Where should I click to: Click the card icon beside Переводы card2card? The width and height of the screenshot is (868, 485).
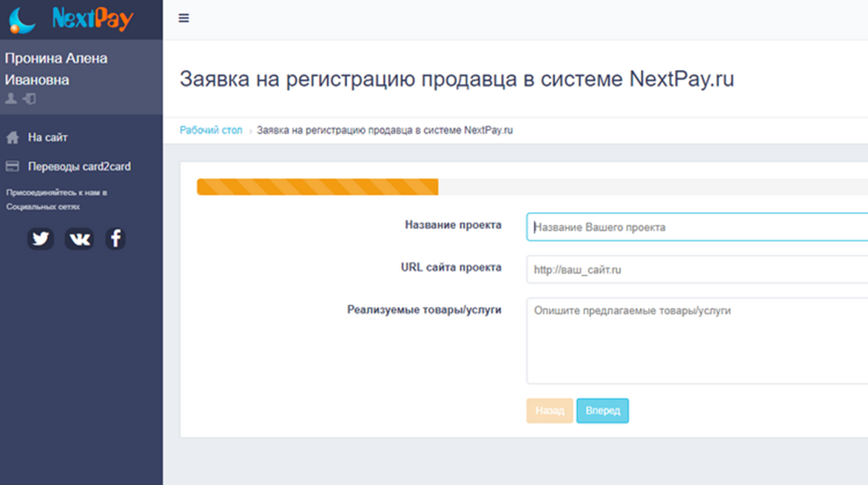13,166
